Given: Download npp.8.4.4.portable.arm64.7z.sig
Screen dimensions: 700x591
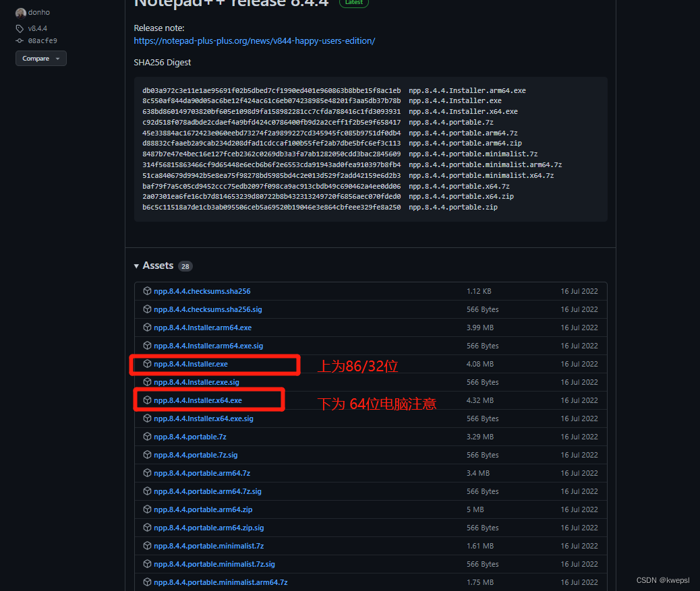Looking at the screenshot, I should pyautogui.click(x=208, y=491).
